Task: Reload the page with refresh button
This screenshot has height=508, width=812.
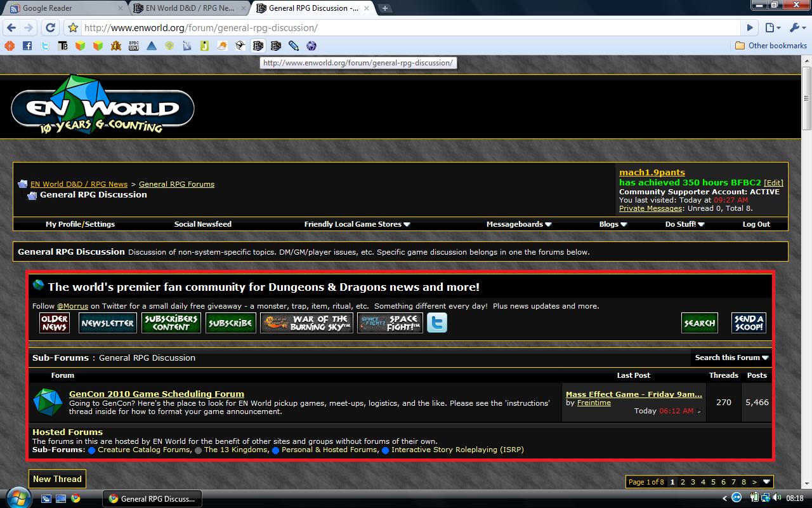Action: (x=51, y=28)
